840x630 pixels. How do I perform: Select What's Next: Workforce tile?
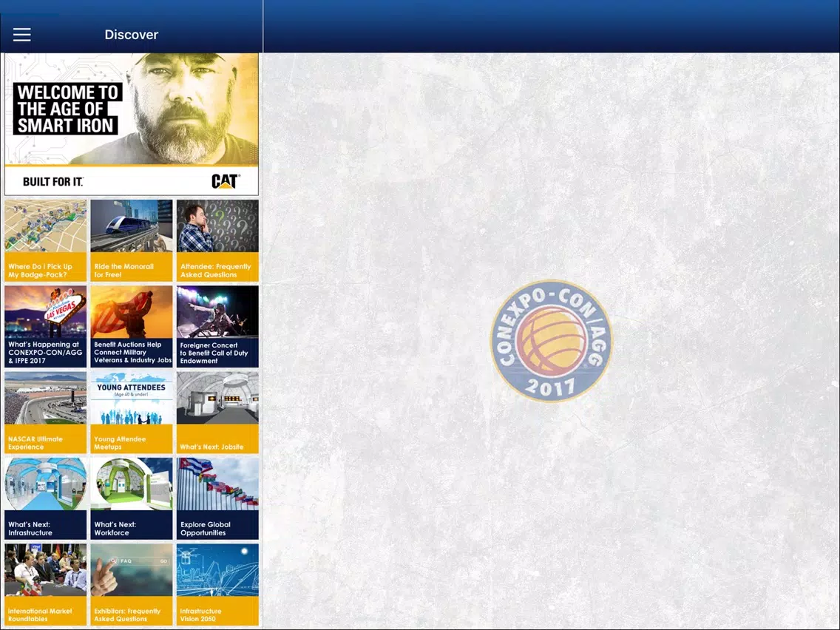pyautogui.click(x=132, y=498)
